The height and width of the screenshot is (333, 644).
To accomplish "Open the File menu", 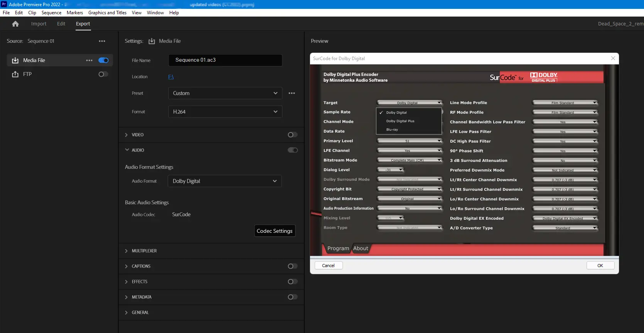I will pos(6,13).
